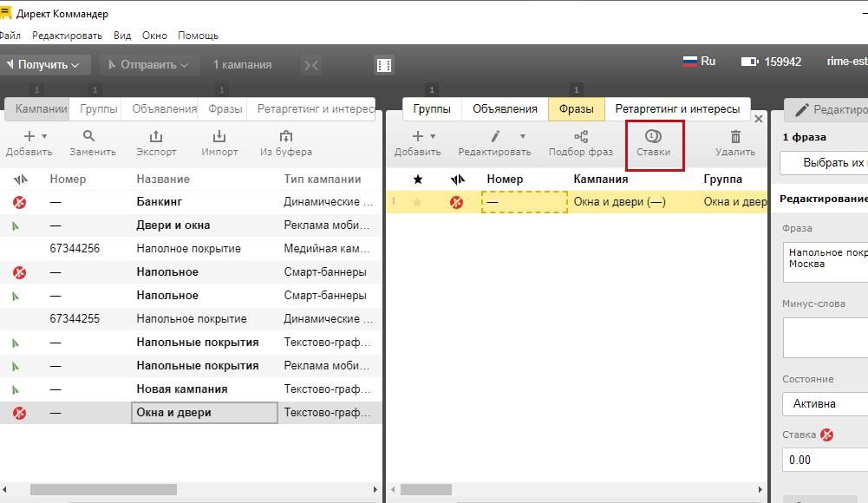Click the Выбрать их button
The image size is (868, 503).
click(825, 163)
